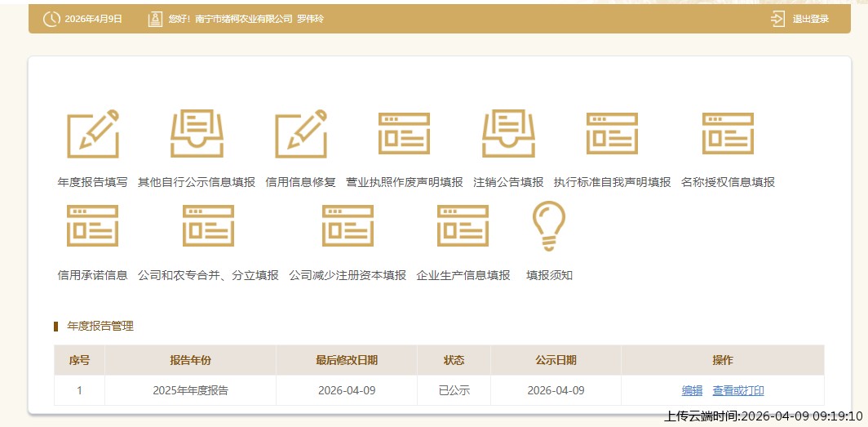Click the 信用承诺信息 label
This screenshot has height=427, width=868.
tap(92, 275)
